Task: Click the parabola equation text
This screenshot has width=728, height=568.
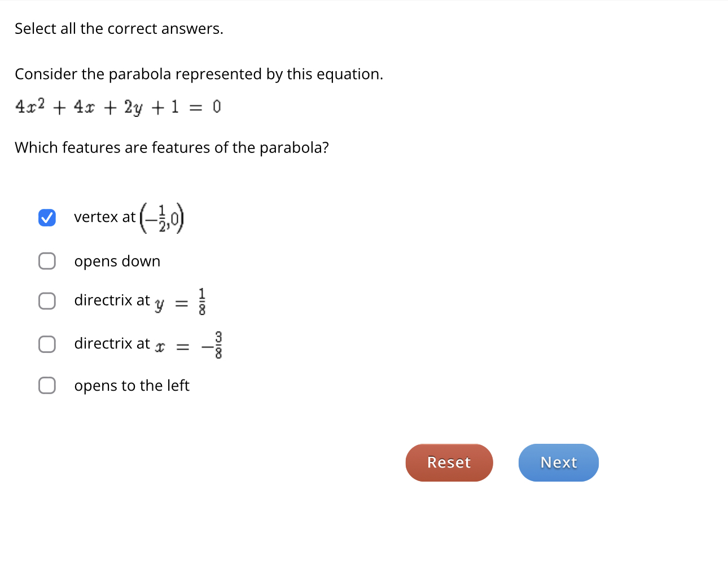Action: [x=117, y=106]
